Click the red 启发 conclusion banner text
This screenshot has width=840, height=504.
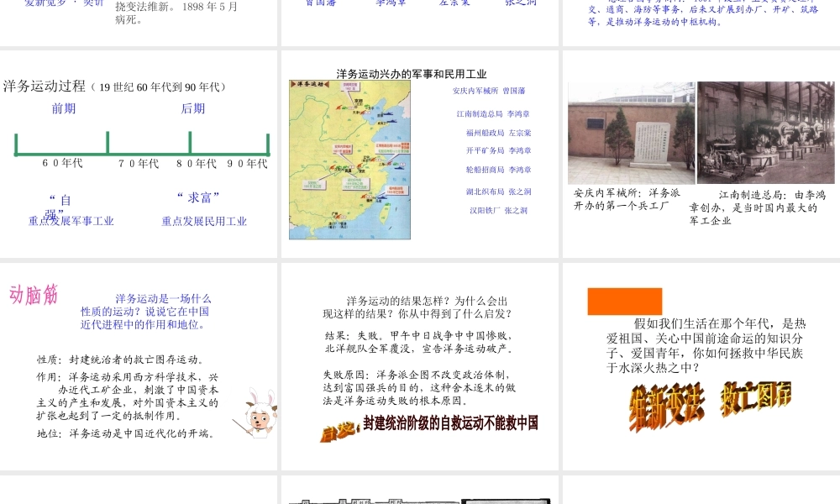[x=429, y=425]
